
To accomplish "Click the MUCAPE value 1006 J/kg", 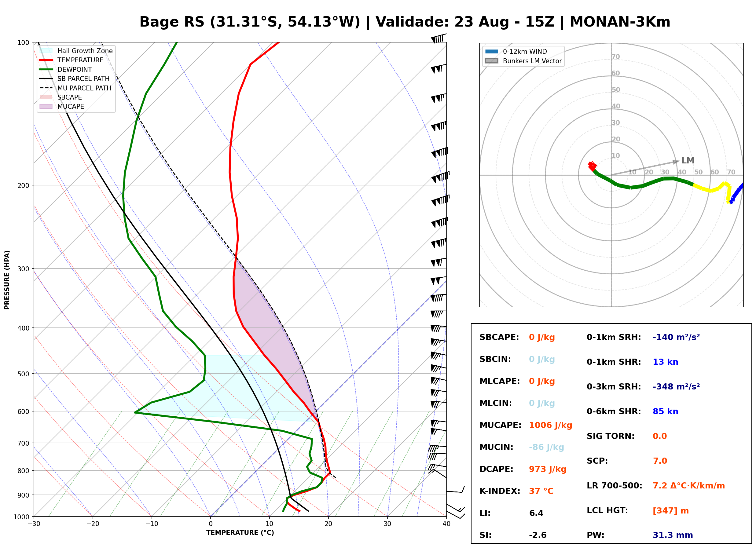I will pyautogui.click(x=550, y=425).
